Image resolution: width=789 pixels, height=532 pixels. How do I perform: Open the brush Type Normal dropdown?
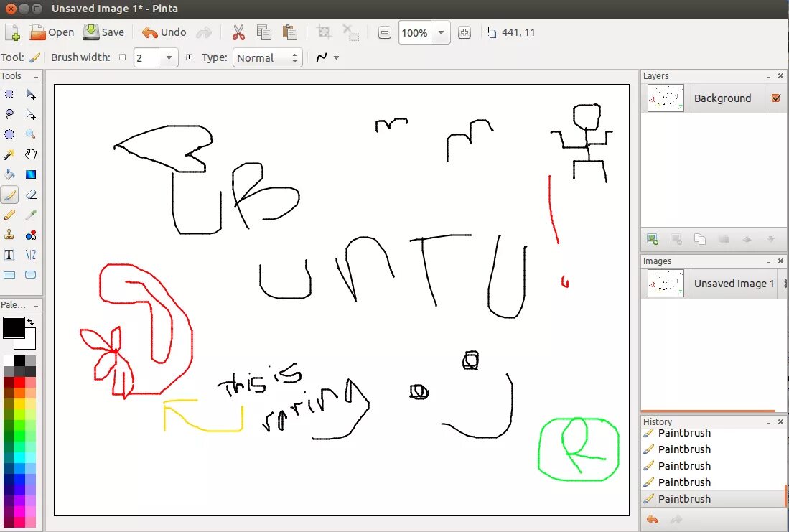click(267, 58)
